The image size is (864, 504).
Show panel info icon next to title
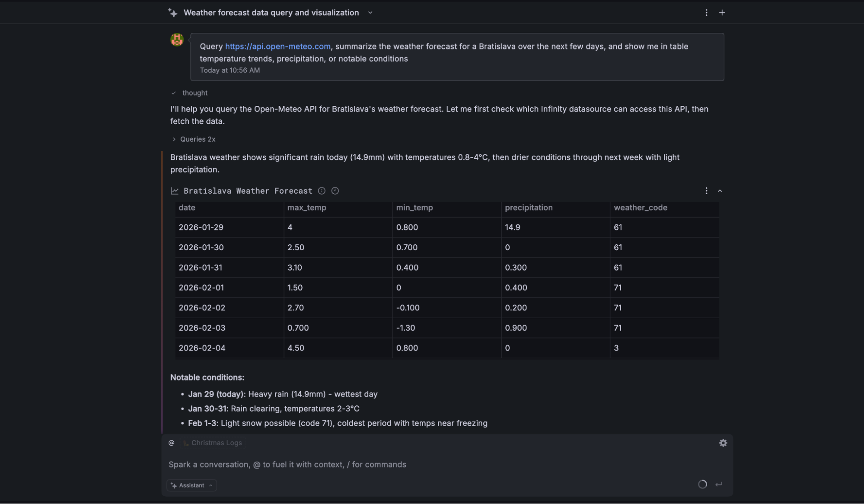click(x=322, y=191)
